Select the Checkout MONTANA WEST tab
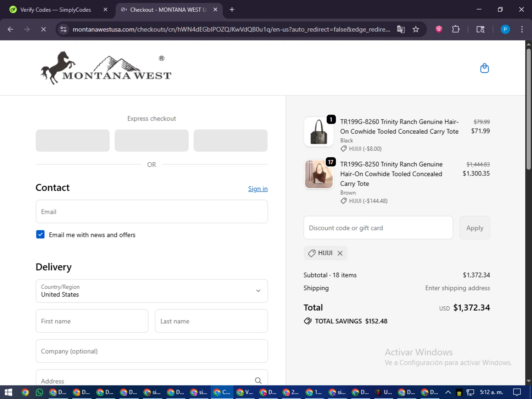Image resolution: width=532 pixels, height=399 pixels. click(169, 10)
